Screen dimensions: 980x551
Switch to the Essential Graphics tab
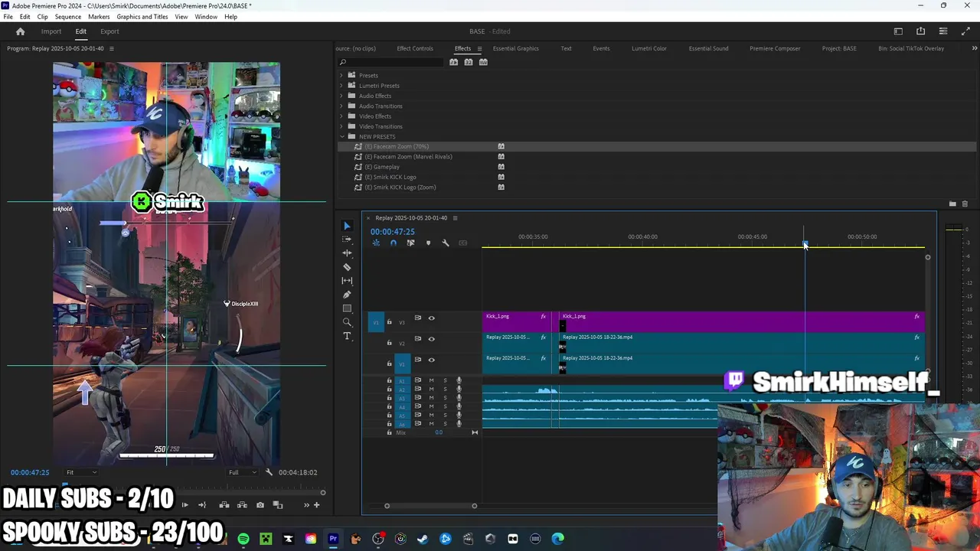pyautogui.click(x=516, y=48)
